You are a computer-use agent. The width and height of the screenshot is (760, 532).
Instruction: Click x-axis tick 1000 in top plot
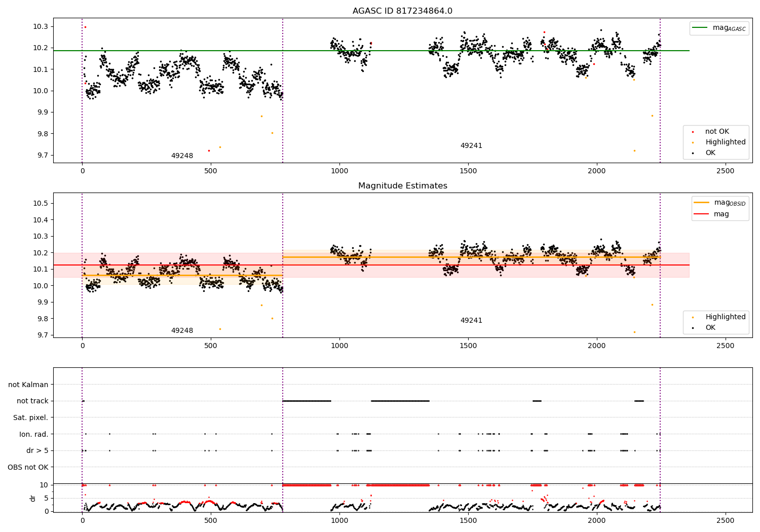click(x=339, y=171)
